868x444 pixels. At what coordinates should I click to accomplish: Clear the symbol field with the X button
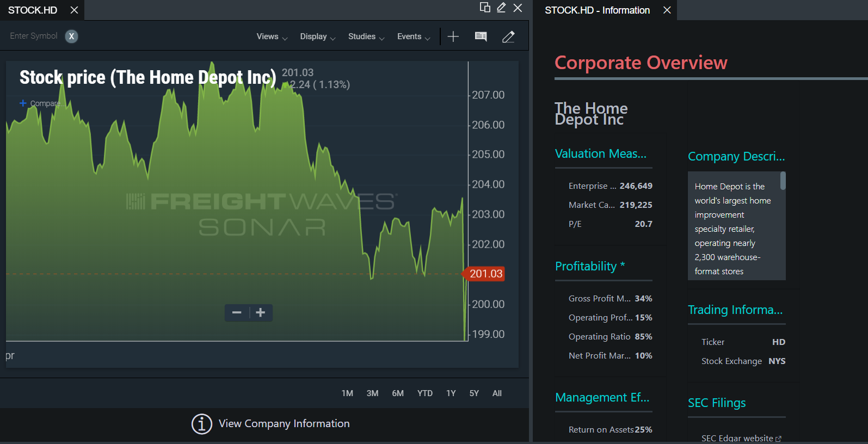coord(71,36)
